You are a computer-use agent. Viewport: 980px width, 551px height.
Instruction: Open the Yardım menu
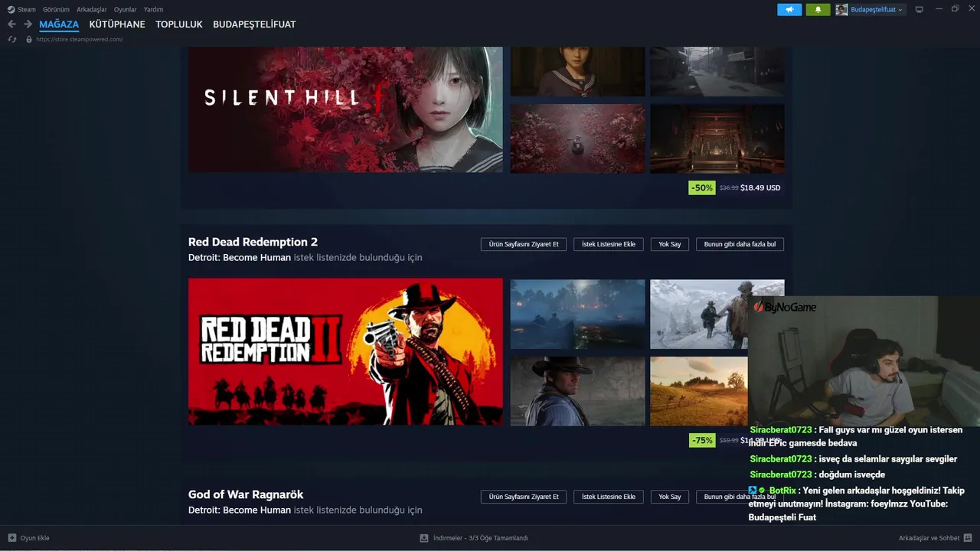[x=153, y=9]
